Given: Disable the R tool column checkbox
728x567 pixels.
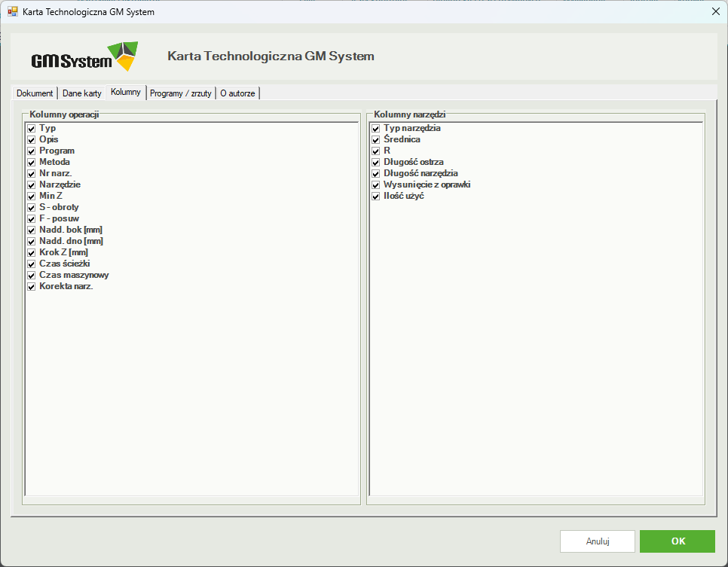Looking at the screenshot, I should (376, 151).
